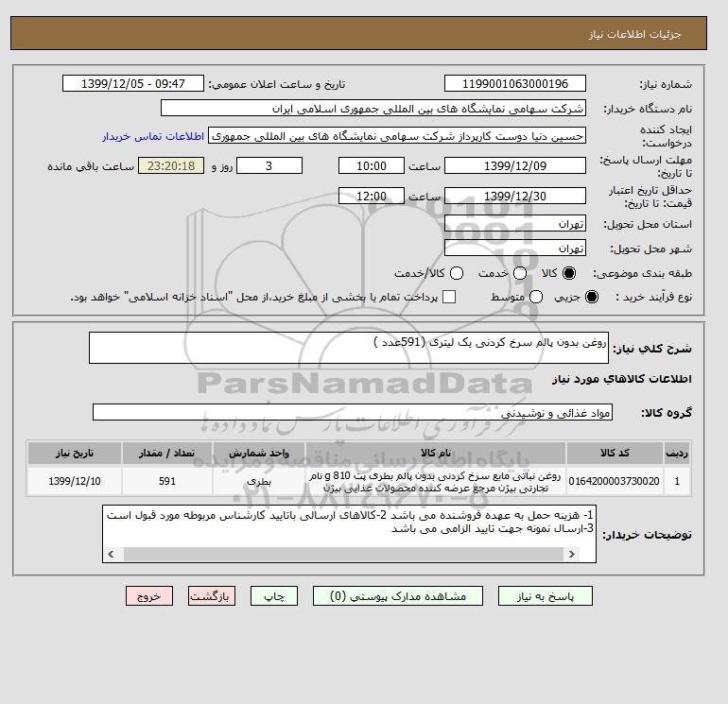Viewport: 728px width, 704px height.
Task: Click product code cell 0164200003730020
Action: 615,481
